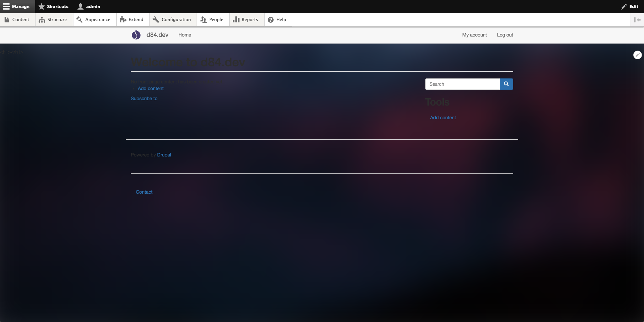The height and width of the screenshot is (322, 644).
Task: Toggle toolbar orientation using the far-right toolbar icon
Action: pos(637,20)
